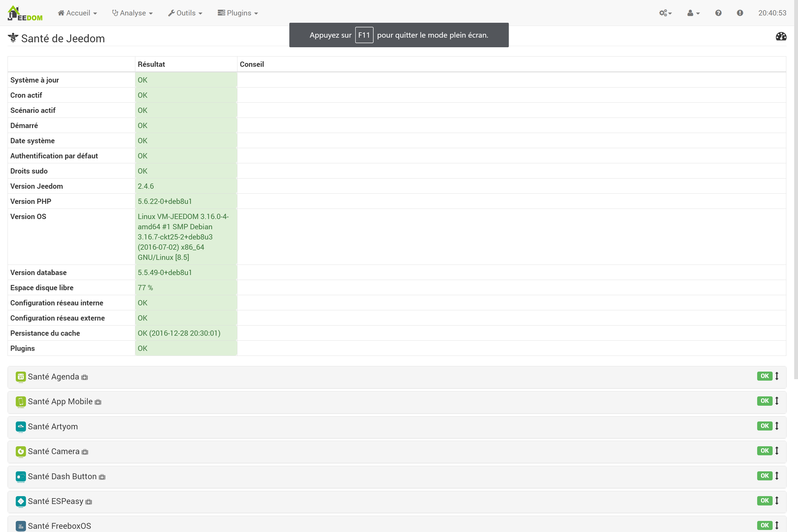Click the messages exclamation icon
This screenshot has height=532, width=798.
(740, 13)
